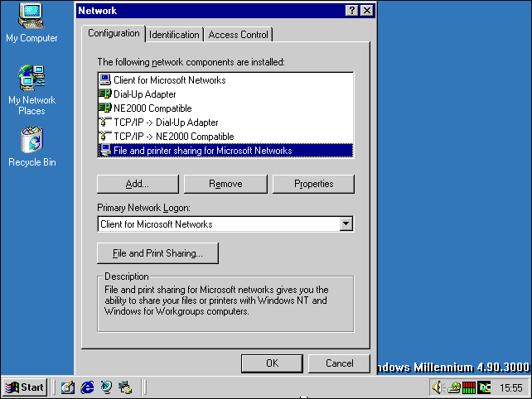Select My Computer desktop icon
Screen dimensions: 532x399
(31, 22)
